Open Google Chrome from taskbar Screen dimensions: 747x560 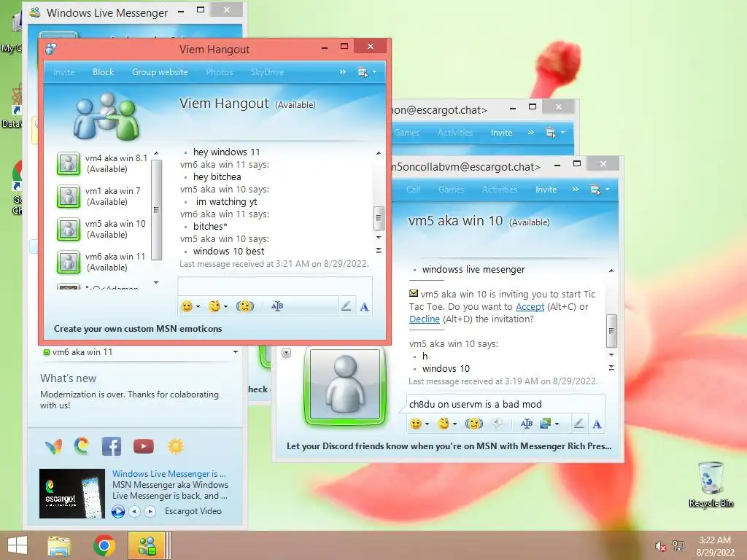104,545
